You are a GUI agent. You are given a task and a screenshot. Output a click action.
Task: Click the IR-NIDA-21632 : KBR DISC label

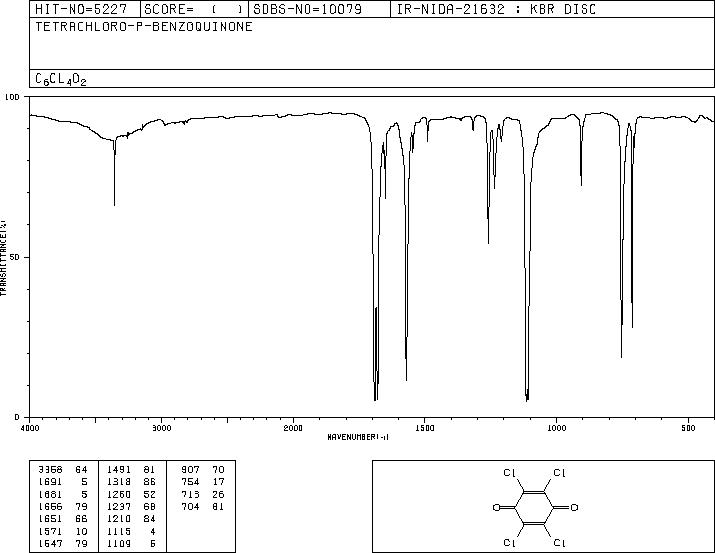click(496, 9)
